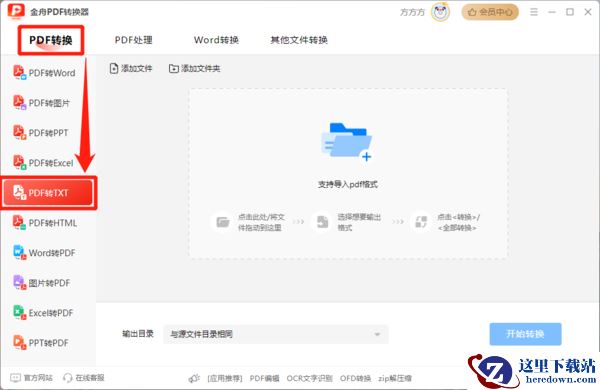
Task: Click the 点击此处/将文件拖动到这里 step
Action: tap(261, 222)
